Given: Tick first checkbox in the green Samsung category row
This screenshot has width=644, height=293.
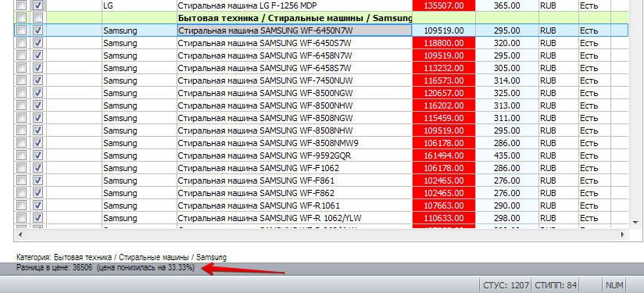Looking at the screenshot, I should coord(21,18).
